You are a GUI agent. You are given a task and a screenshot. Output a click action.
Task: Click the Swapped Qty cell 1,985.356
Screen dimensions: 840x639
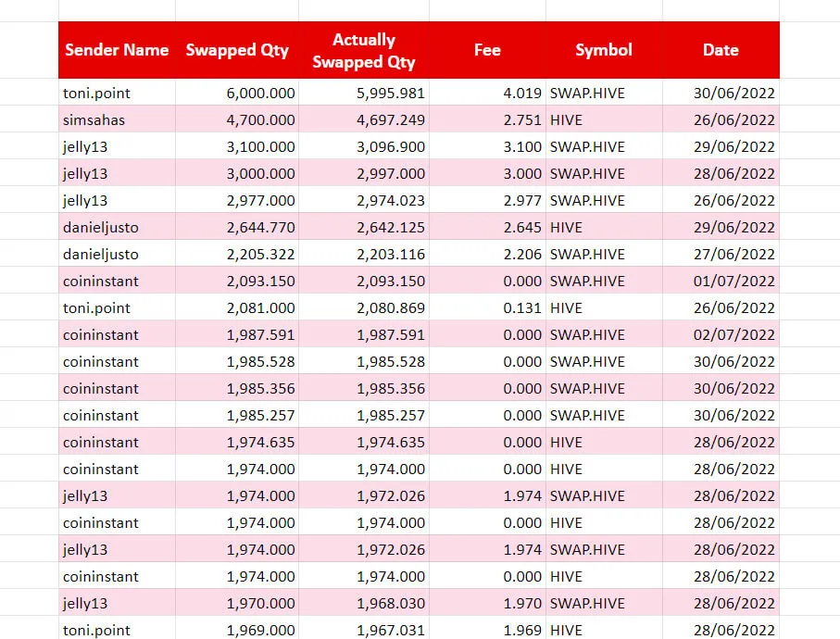point(237,387)
